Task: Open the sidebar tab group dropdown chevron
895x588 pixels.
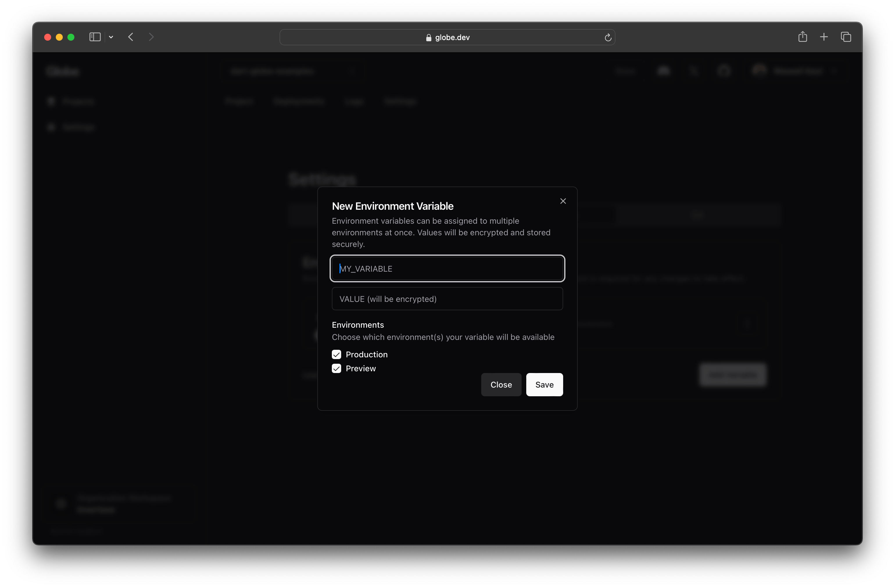Action: [x=111, y=37]
